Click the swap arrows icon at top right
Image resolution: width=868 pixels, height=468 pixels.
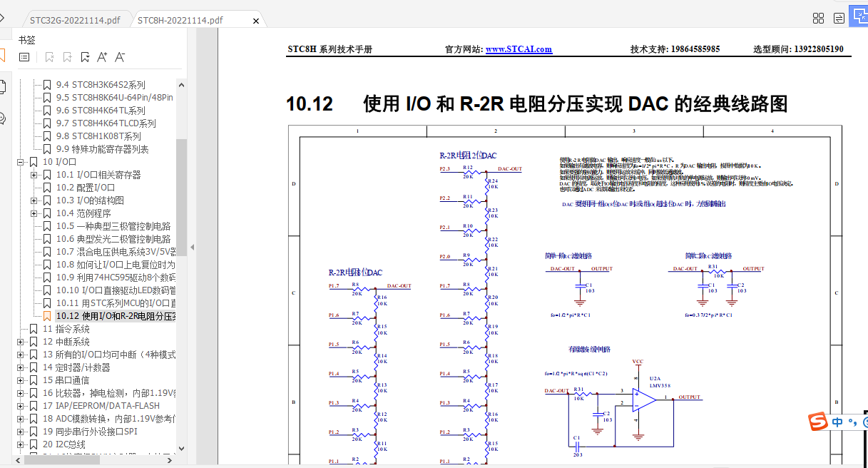point(839,18)
